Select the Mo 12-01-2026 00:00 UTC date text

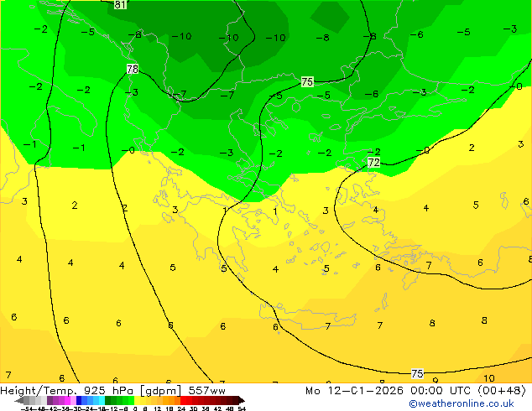pos(389,391)
